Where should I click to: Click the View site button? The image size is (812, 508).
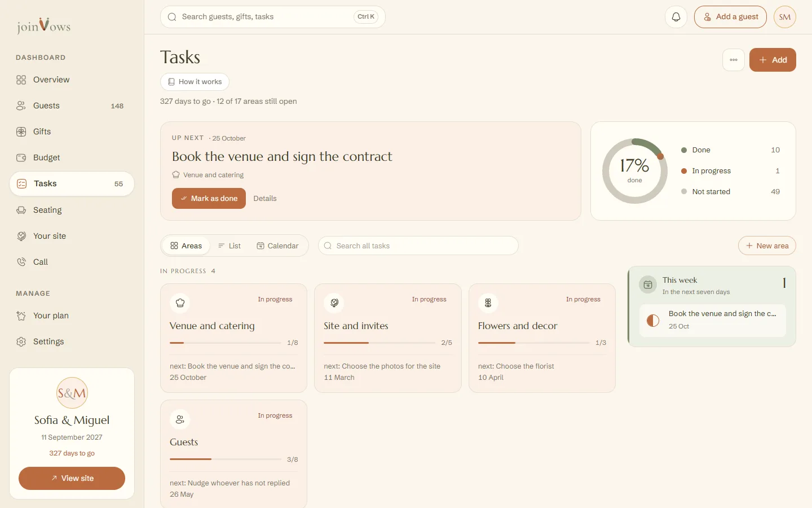72,478
